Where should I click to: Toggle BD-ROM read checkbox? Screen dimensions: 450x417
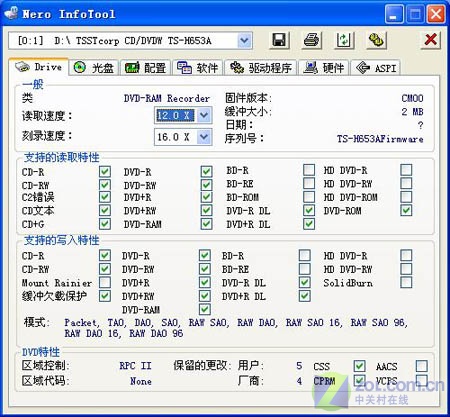point(309,197)
